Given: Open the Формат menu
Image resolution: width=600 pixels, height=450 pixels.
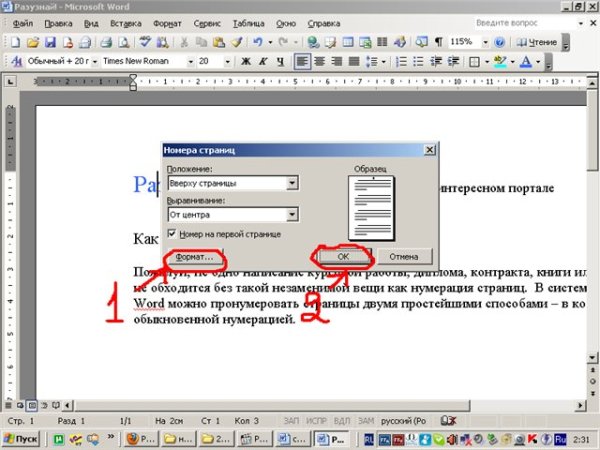Looking at the screenshot, I should click(x=167, y=23).
